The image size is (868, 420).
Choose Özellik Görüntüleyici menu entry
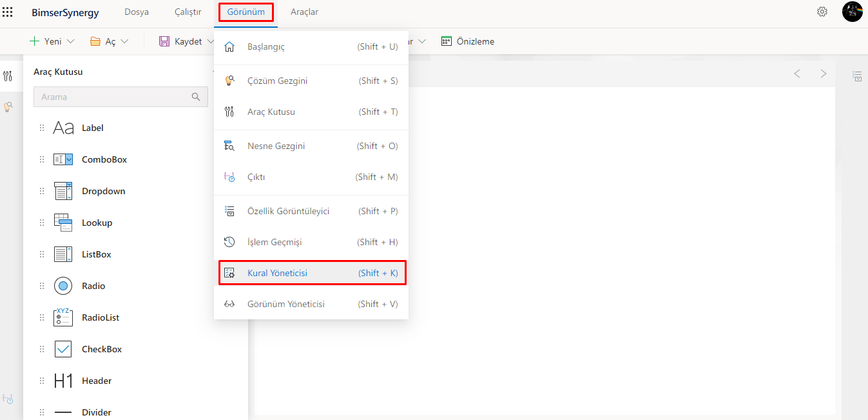(311, 211)
